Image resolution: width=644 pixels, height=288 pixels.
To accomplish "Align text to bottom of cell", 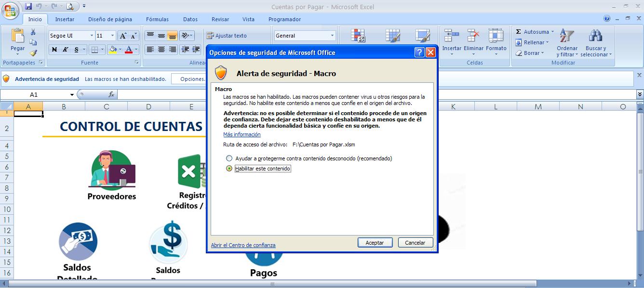I will tap(172, 36).
